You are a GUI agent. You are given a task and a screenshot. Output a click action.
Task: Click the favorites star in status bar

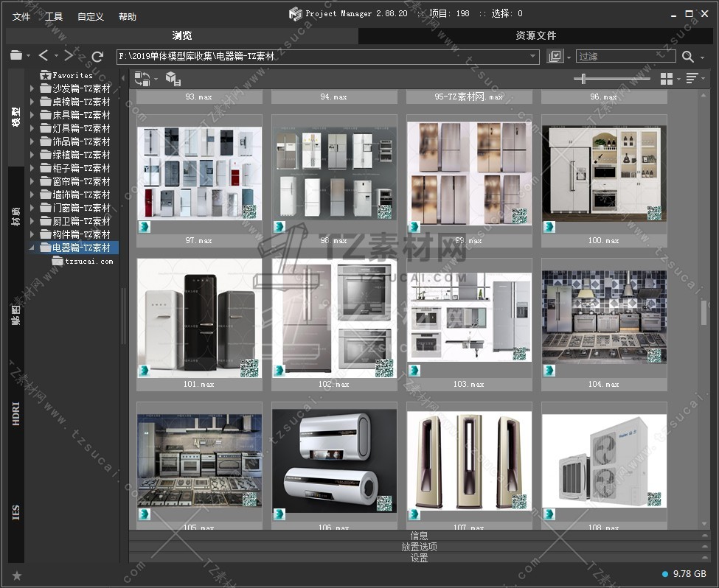[17, 575]
